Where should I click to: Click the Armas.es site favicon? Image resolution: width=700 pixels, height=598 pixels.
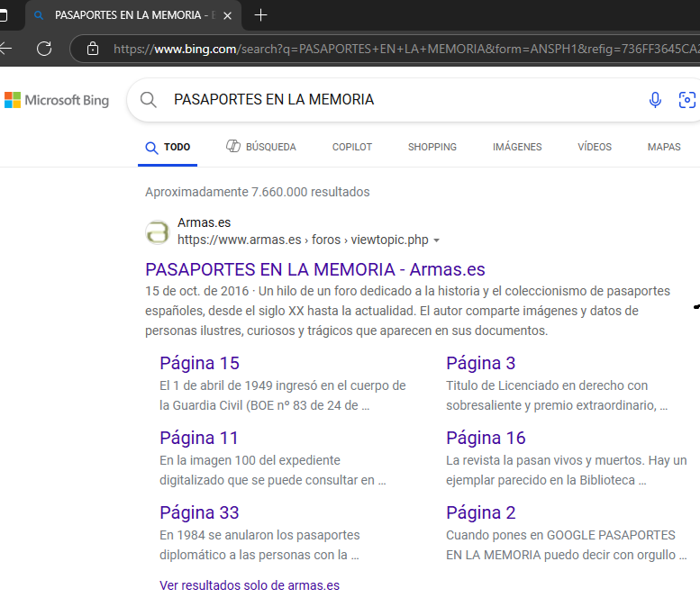158,231
